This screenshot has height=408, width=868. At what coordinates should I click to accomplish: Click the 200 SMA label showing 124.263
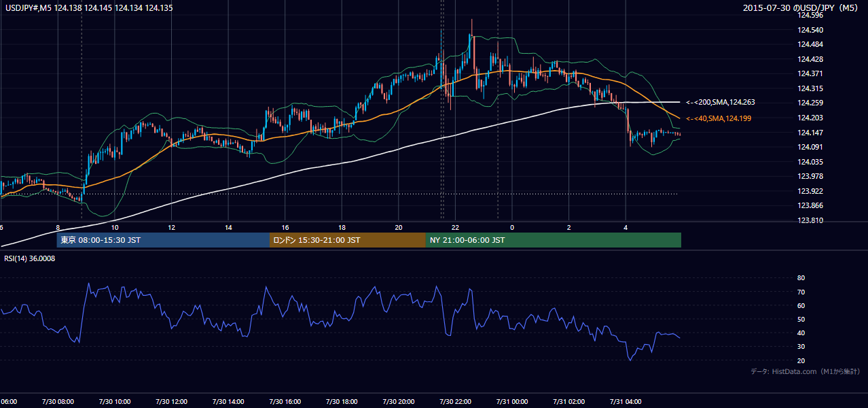721,102
